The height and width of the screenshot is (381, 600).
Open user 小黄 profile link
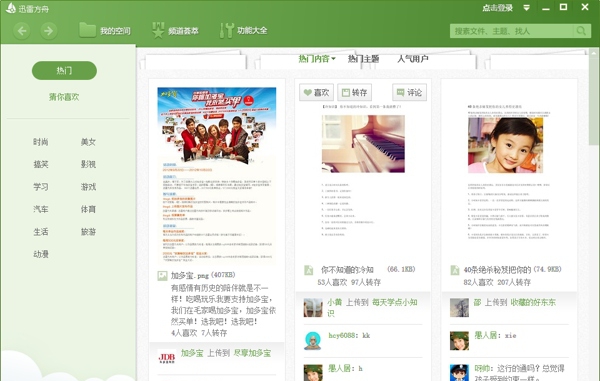(334, 302)
